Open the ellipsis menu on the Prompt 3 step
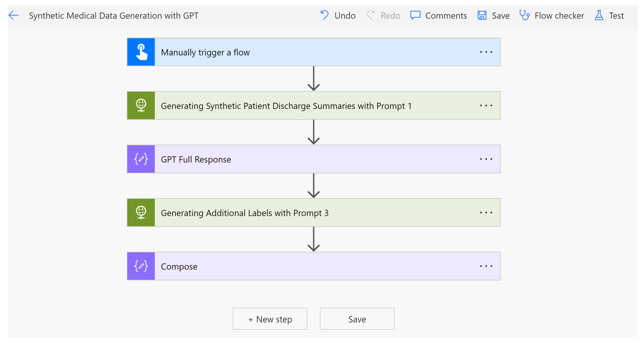Screen dimensions: 644x342 tap(486, 213)
